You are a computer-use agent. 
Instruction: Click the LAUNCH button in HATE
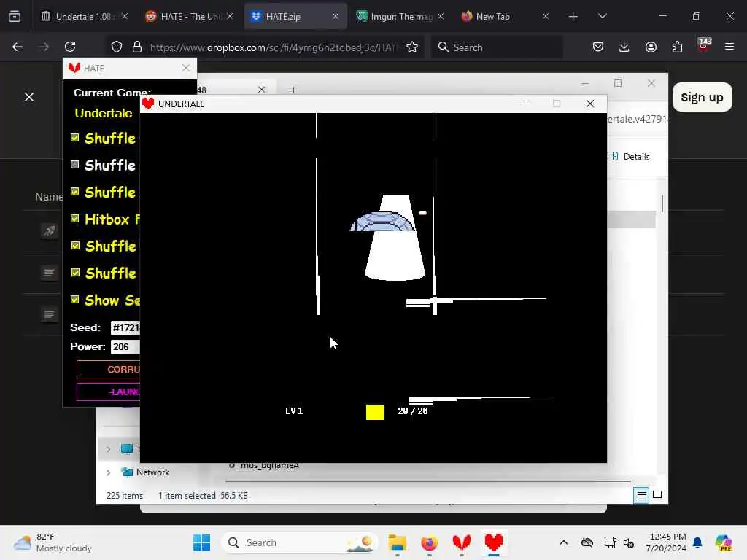coord(109,392)
